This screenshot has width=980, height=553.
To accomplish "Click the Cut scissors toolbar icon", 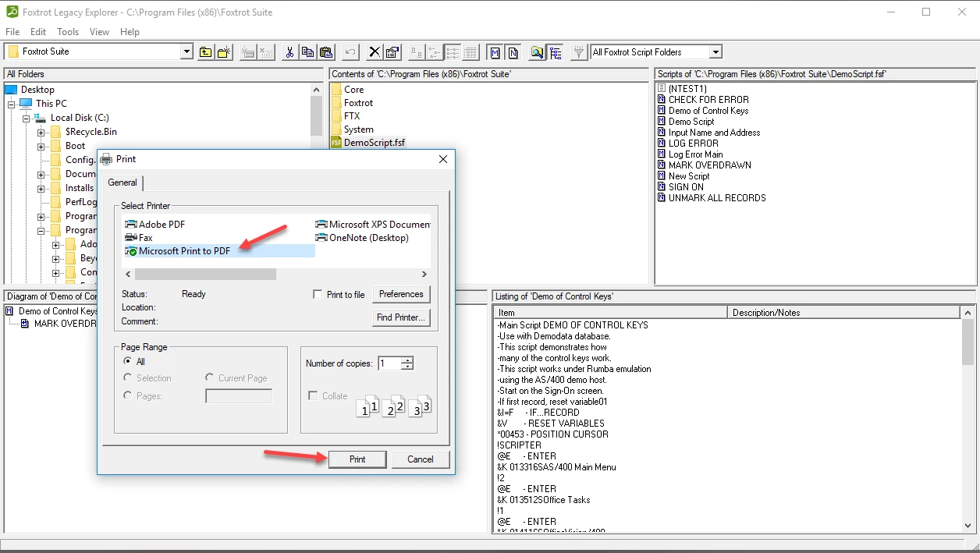I will [289, 52].
